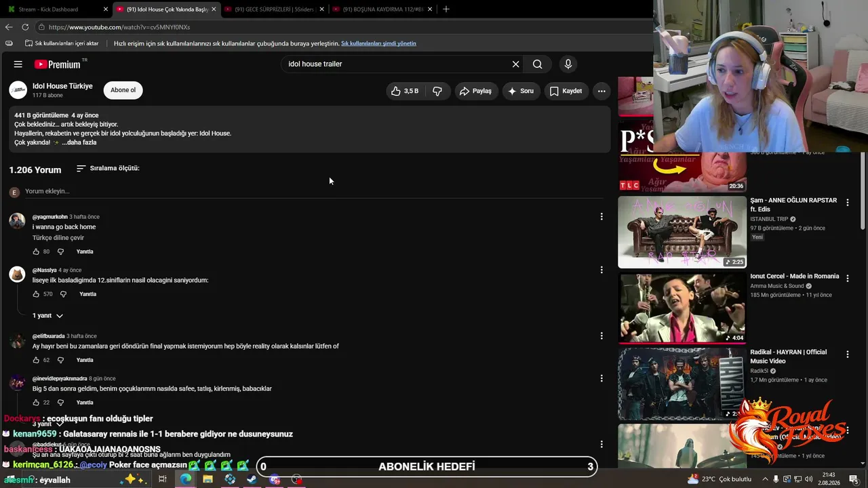Image resolution: width=868 pixels, height=488 pixels.
Task: Start voice search with the microphone icon
Action: click(568, 64)
